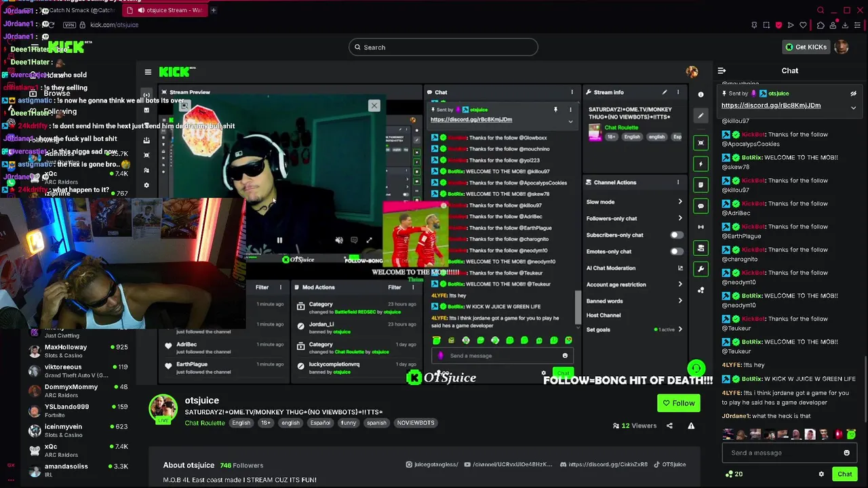This screenshot has width=868, height=488.
Task: Click the chat bubble icon in side rail
Action: click(x=701, y=206)
